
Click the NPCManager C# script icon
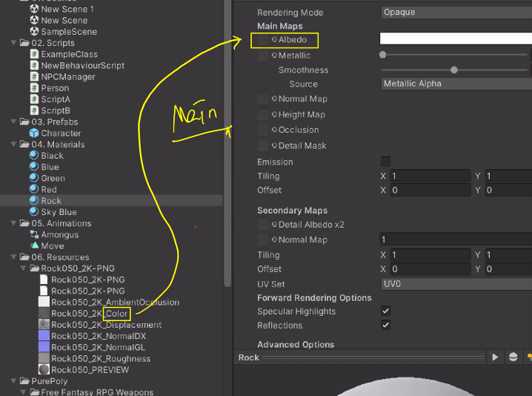(34, 76)
